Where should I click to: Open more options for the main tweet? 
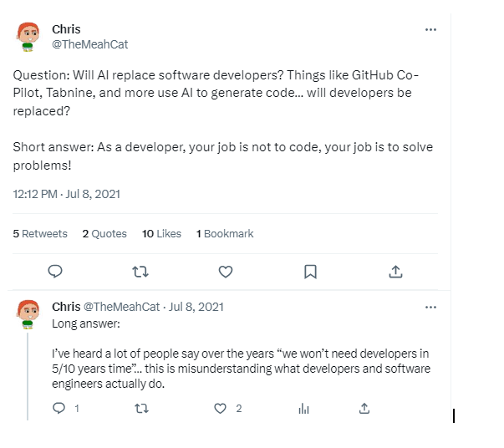pos(430,29)
